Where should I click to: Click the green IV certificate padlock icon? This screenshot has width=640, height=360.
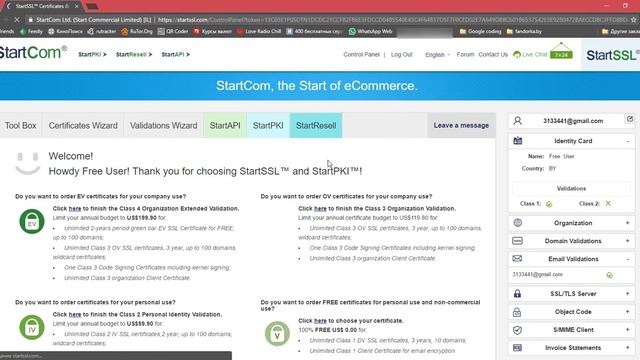32,327
